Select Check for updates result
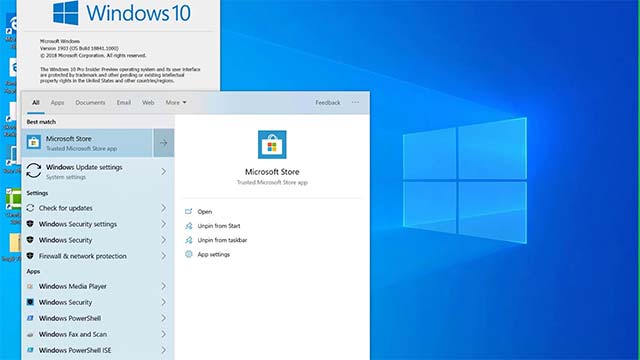Viewport: 640px width, 360px height. pos(98,208)
